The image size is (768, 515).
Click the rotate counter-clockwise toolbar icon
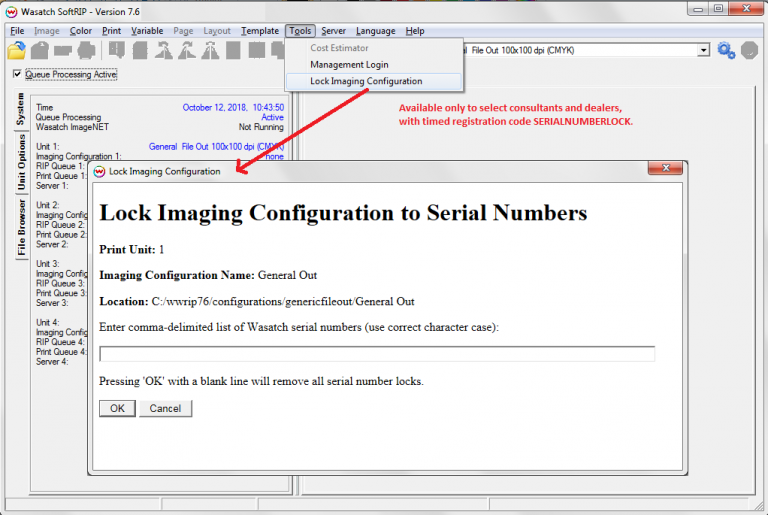[164, 50]
